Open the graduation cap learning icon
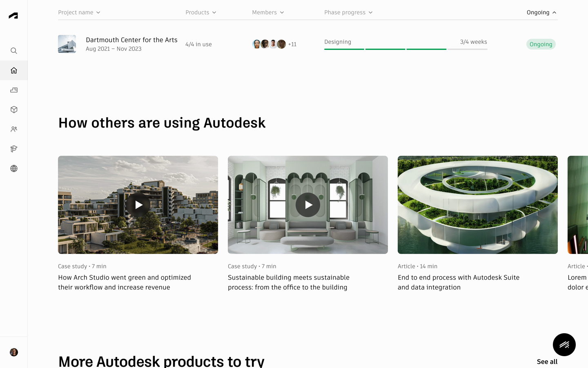This screenshot has height=368, width=588. (x=14, y=149)
